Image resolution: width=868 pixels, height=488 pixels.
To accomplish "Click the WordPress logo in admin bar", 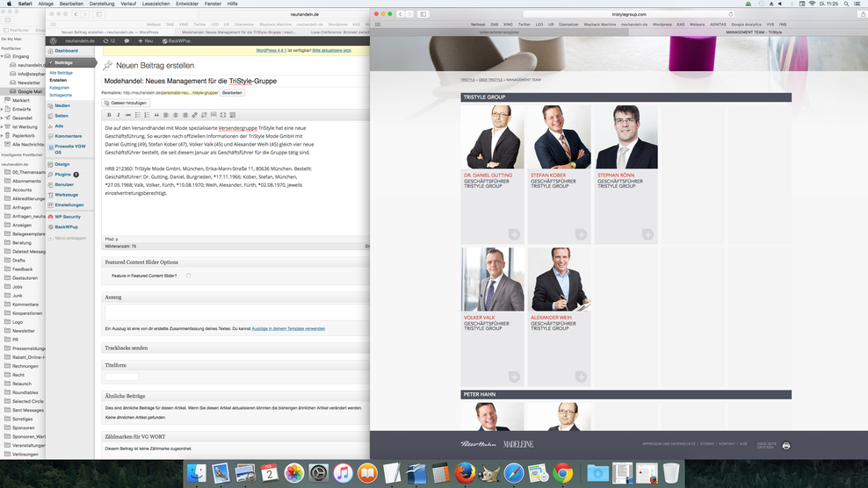I will click(53, 41).
